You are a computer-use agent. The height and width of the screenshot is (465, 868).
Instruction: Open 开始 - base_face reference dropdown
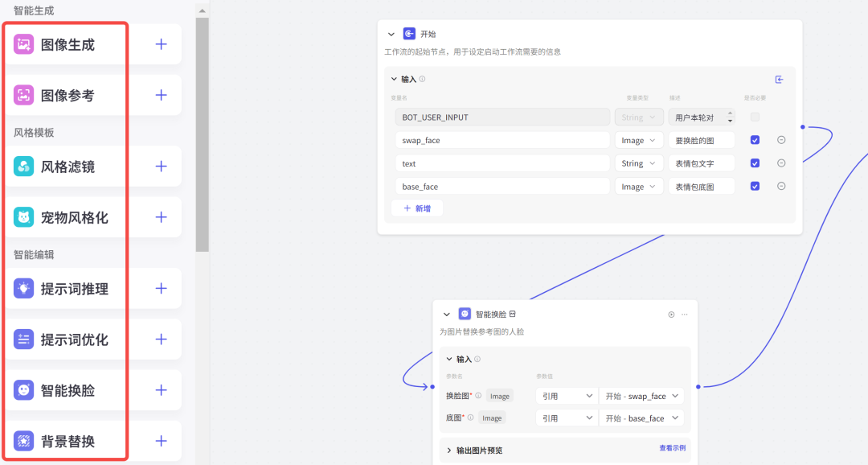tap(641, 418)
